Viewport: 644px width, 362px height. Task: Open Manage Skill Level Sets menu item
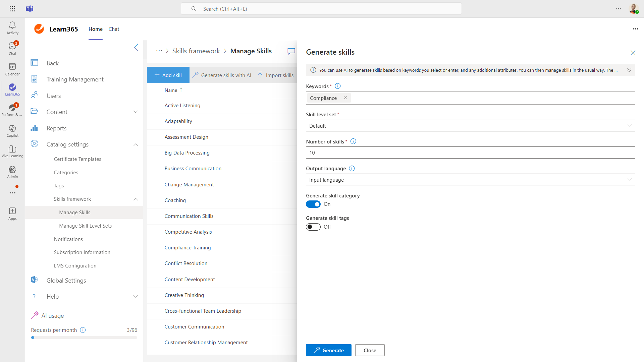click(x=85, y=226)
